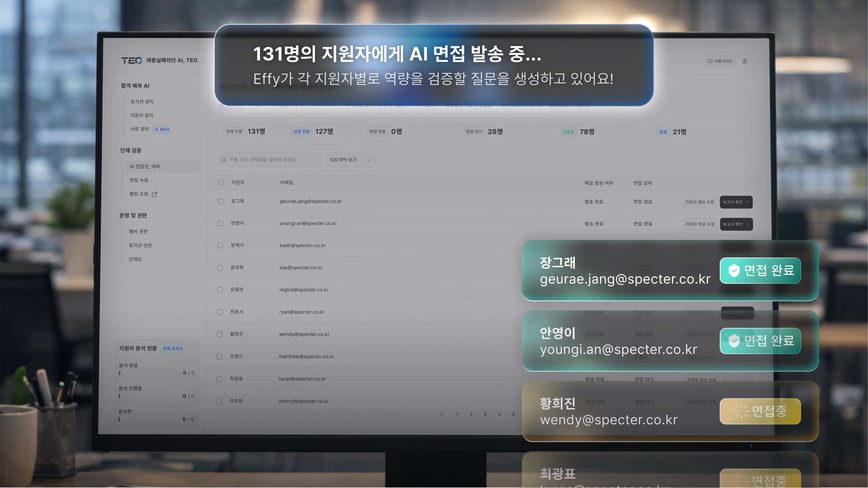Click shield icon on 장그래 면접 완료 badge
The width and height of the screenshot is (868, 488).
point(734,271)
